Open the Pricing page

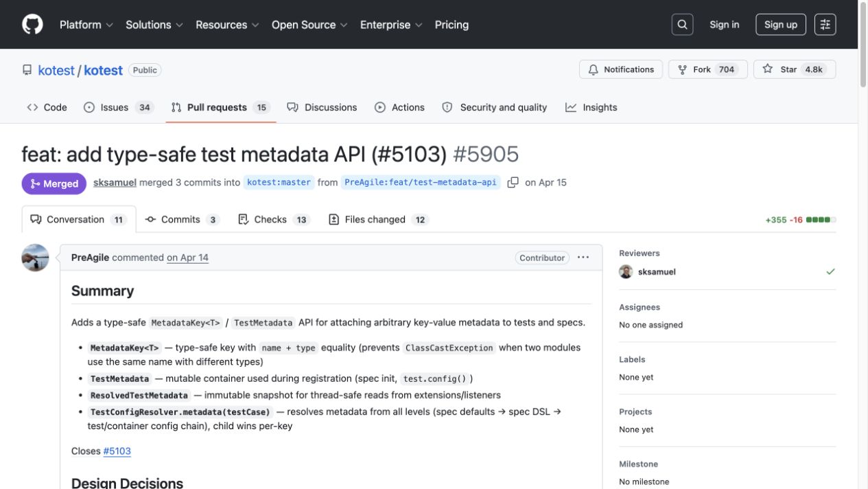pyautogui.click(x=451, y=25)
